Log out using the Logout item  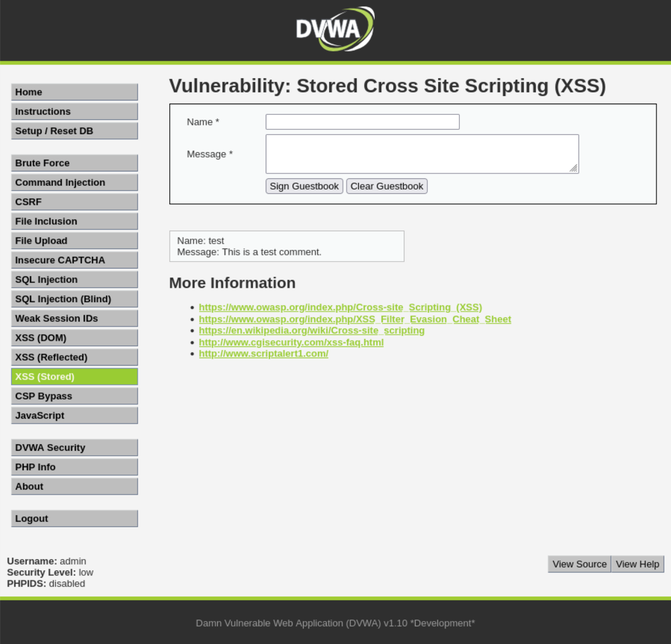[x=75, y=519]
